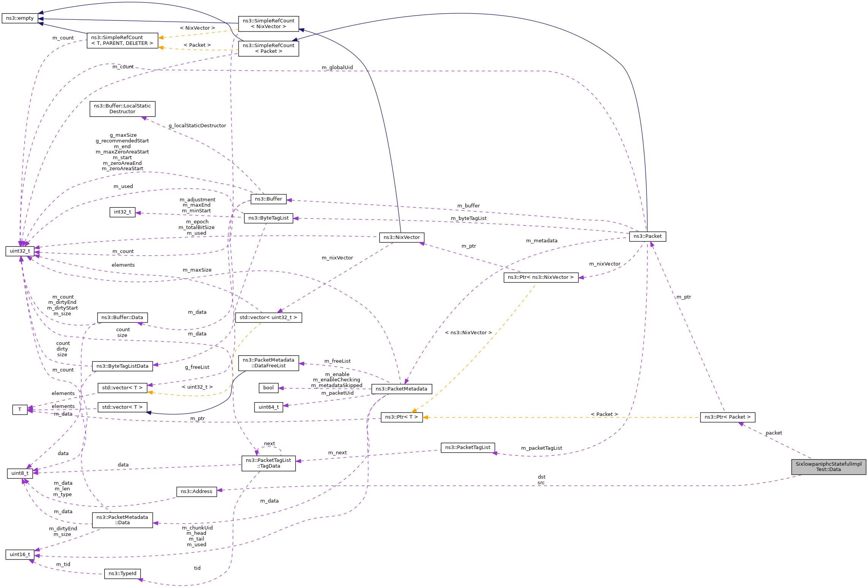Image resolution: width=868 pixels, height=588 pixels.
Task: Click the m_next edge label
Action: click(337, 453)
